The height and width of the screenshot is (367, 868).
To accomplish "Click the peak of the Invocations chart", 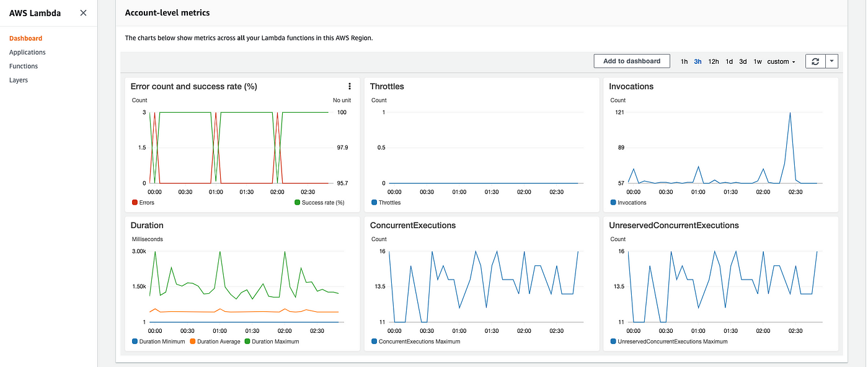I will [790, 113].
